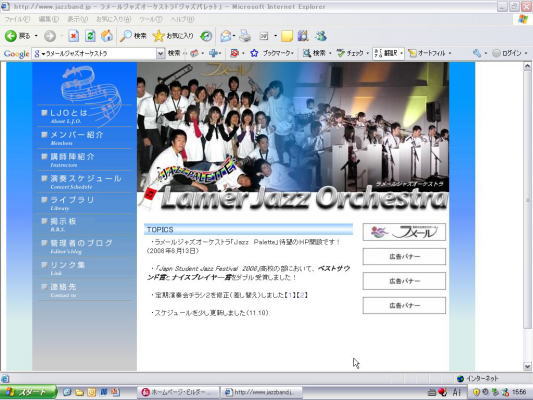
Task: Click Google toolbar news/mail icon
Action: pos(194,53)
